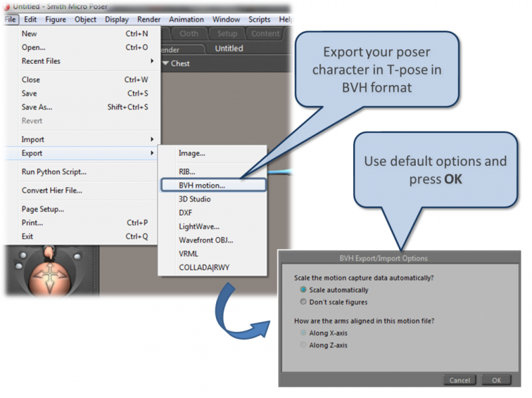532x398 pixels.
Task: Open the Scripts menu
Action: pos(259,19)
